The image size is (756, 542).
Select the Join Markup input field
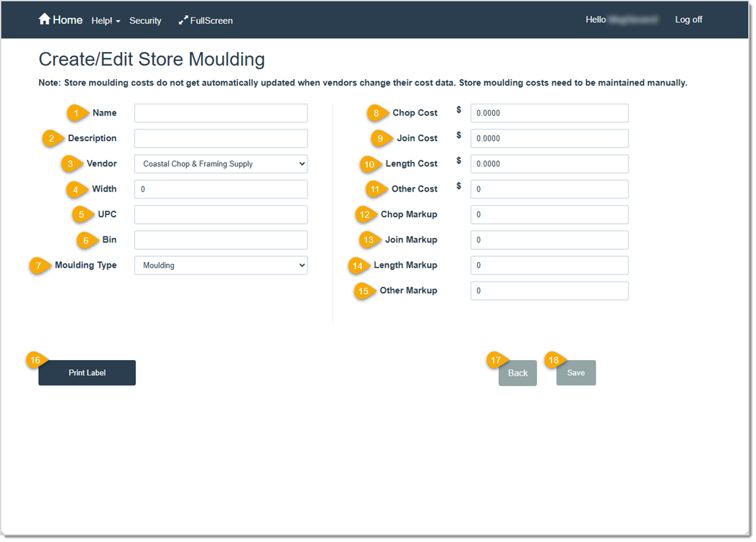coord(549,239)
